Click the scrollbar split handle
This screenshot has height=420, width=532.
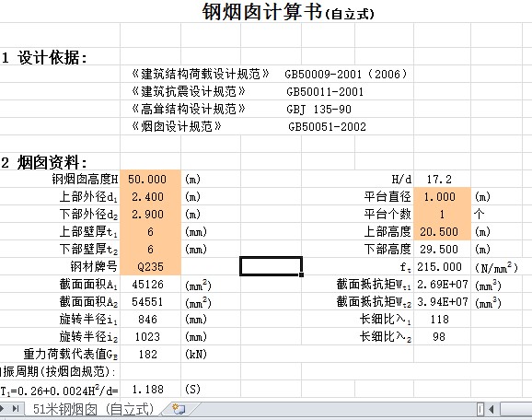tap(480, 410)
